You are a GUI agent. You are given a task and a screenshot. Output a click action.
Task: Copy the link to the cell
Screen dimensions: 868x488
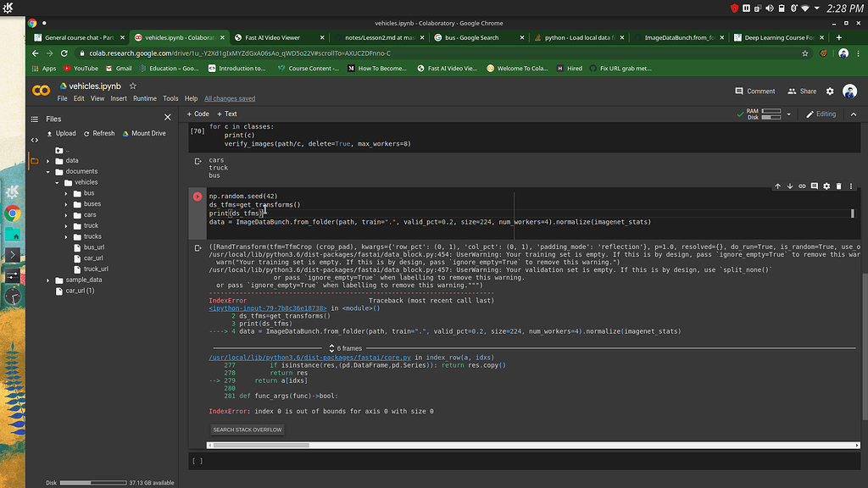pyautogui.click(x=802, y=186)
